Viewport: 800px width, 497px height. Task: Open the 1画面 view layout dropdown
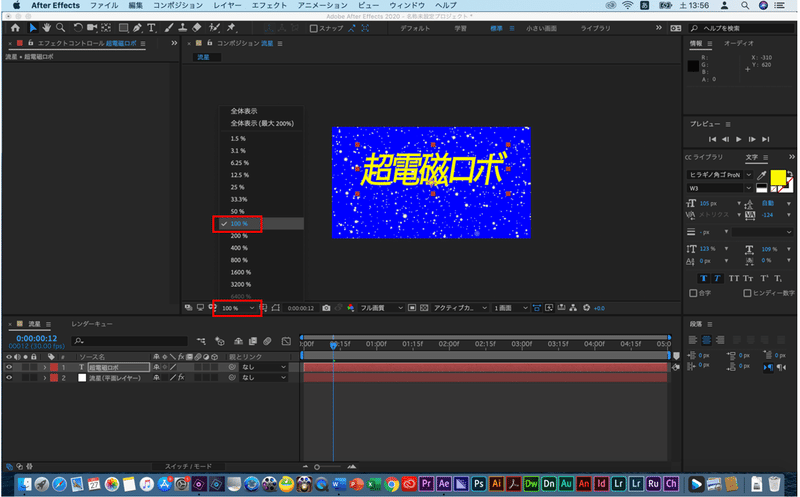click(x=510, y=308)
